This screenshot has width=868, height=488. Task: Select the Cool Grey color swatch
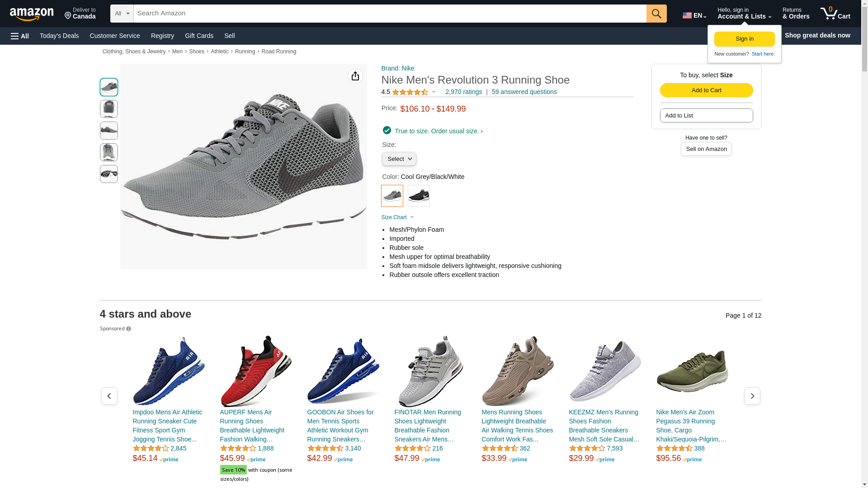[x=392, y=196]
